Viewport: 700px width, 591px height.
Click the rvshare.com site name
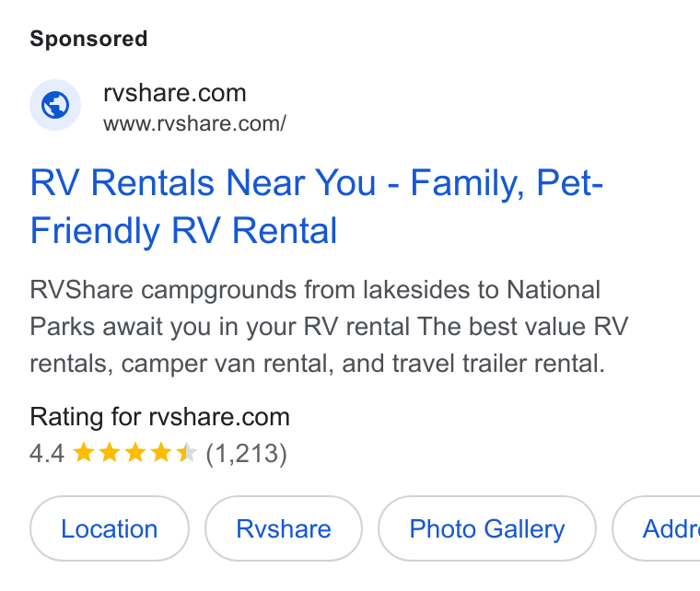pos(175,93)
